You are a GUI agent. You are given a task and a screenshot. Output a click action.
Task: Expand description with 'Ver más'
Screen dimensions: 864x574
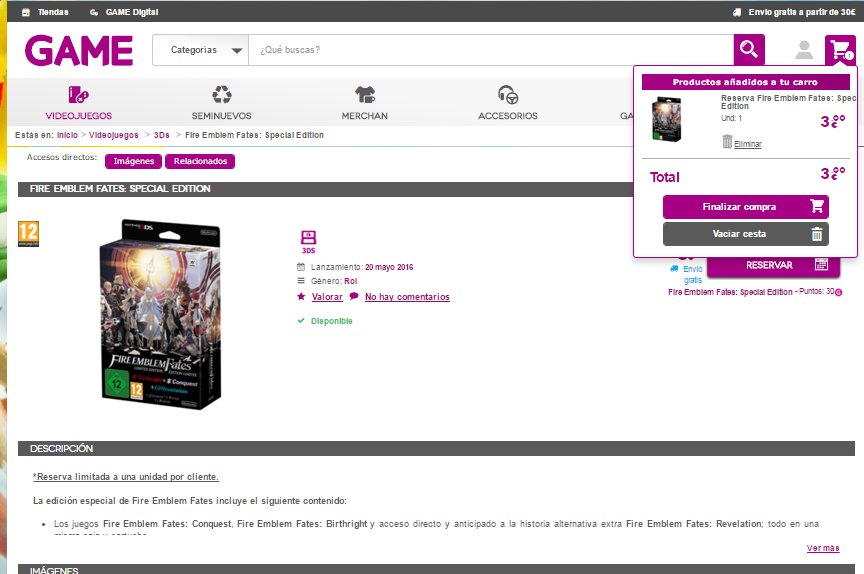pyautogui.click(x=823, y=548)
